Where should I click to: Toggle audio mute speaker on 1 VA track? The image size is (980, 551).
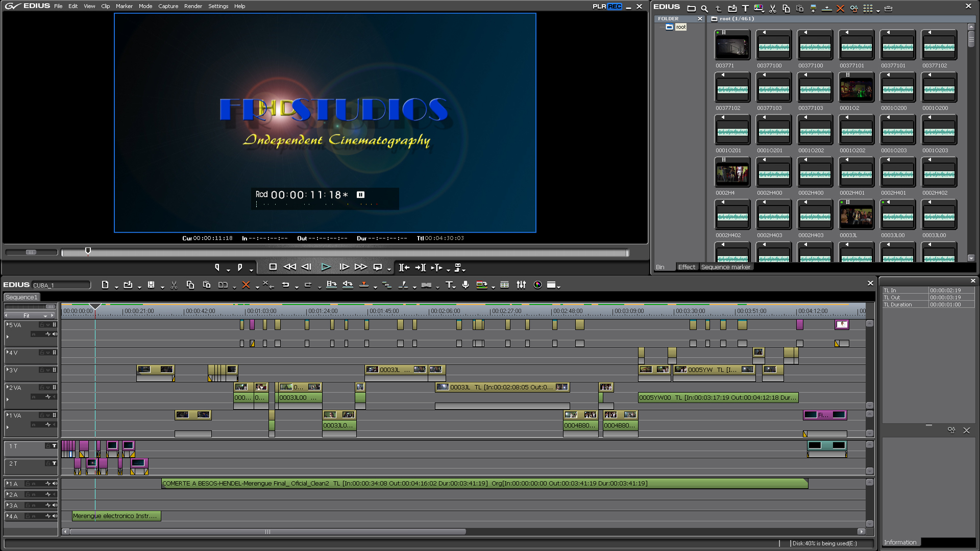55,424
